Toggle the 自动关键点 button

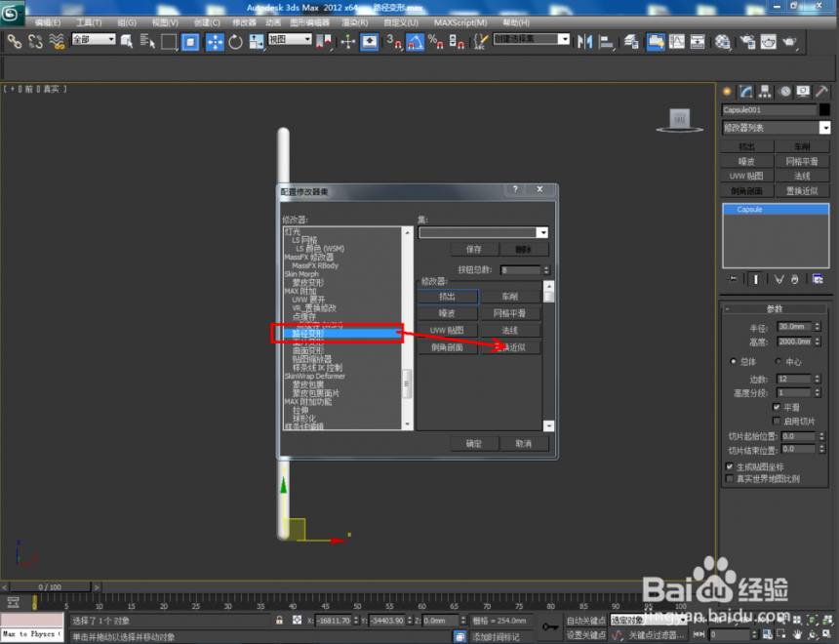pyautogui.click(x=586, y=621)
